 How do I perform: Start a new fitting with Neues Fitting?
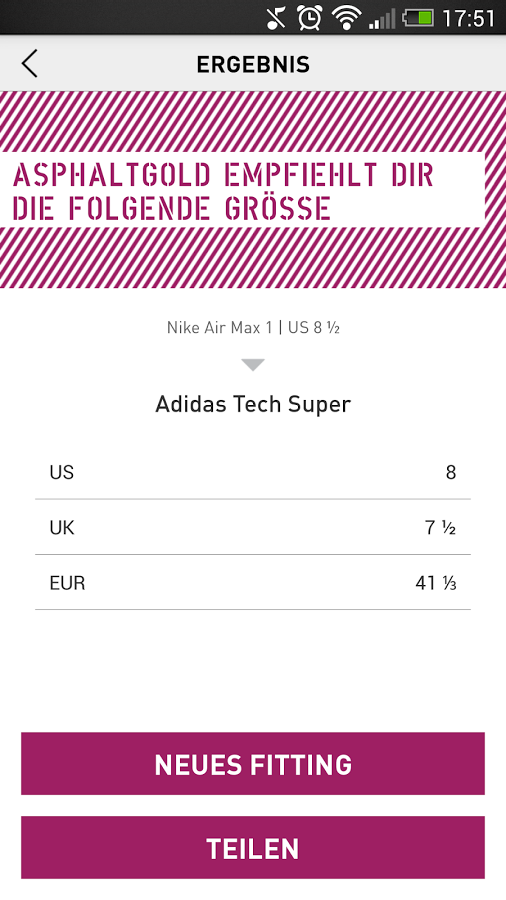(x=253, y=763)
